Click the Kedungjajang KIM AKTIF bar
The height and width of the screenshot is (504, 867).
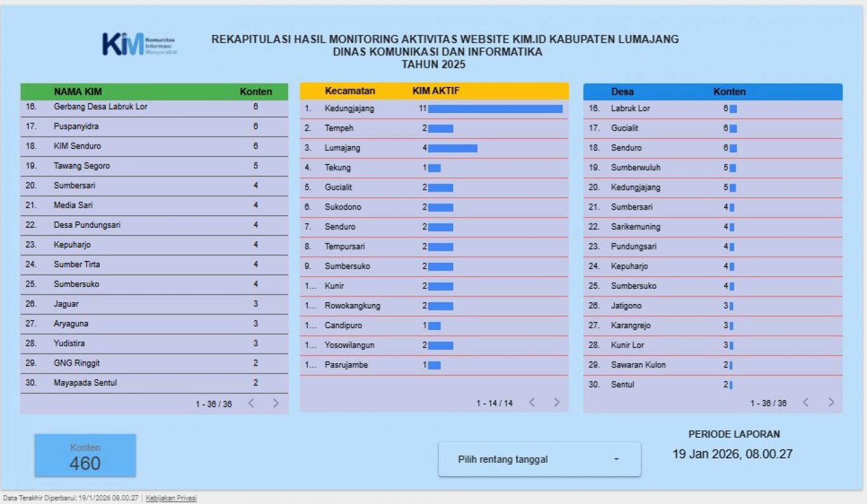tap(495, 109)
